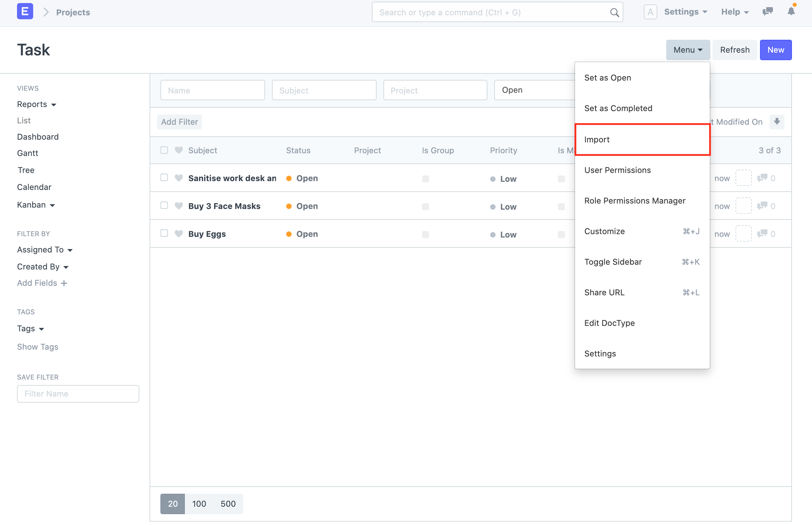Click the Refresh button

click(735, 50)
